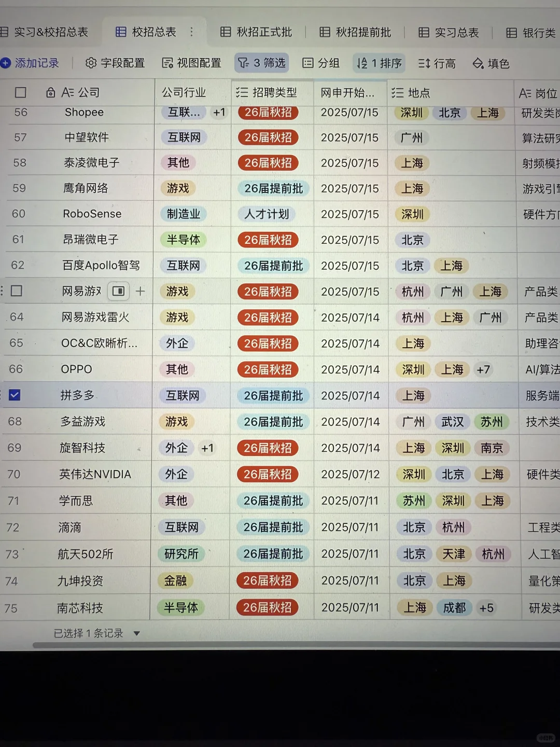Click the 成都 location tag
560x747 pixels.
pyautogui.click(x=454, y=607)
